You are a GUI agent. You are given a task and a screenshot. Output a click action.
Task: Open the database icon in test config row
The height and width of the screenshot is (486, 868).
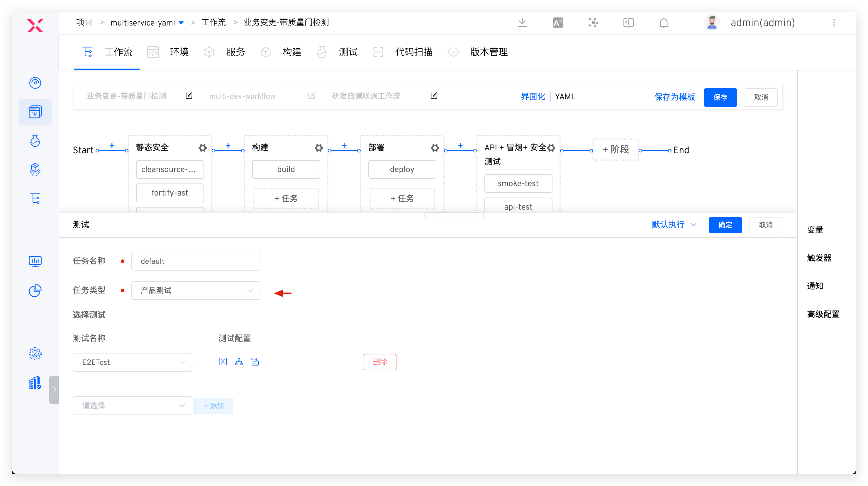click(x=255, y=362)
